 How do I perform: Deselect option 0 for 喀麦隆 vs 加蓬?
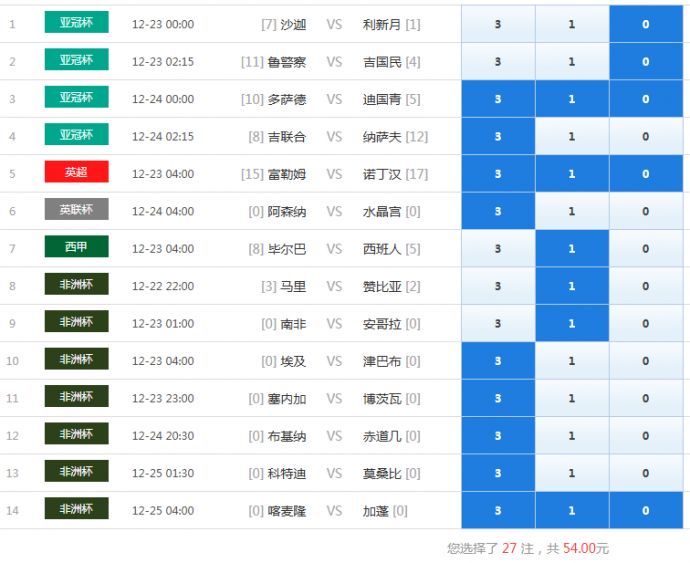point(645,511)
